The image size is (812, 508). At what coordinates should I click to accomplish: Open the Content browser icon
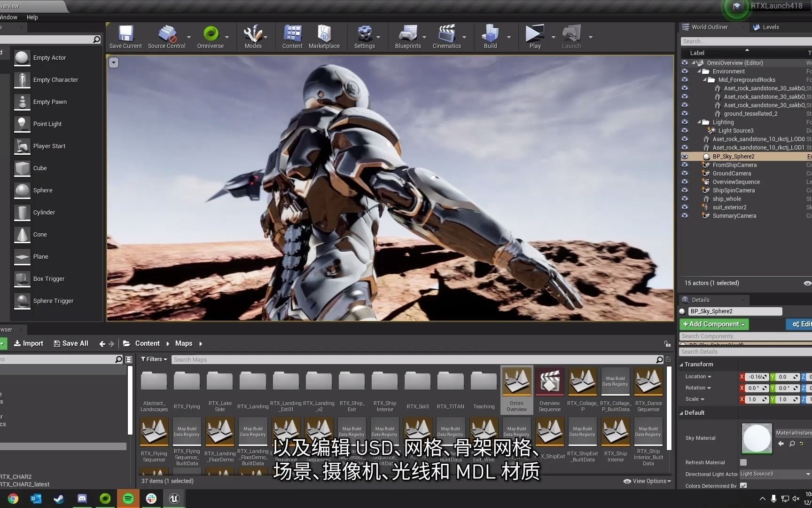292,34
